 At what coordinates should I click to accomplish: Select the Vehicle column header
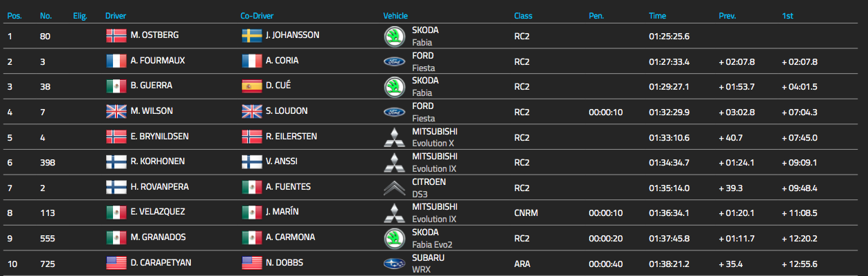pyautogui.click(x=395, y=15)
